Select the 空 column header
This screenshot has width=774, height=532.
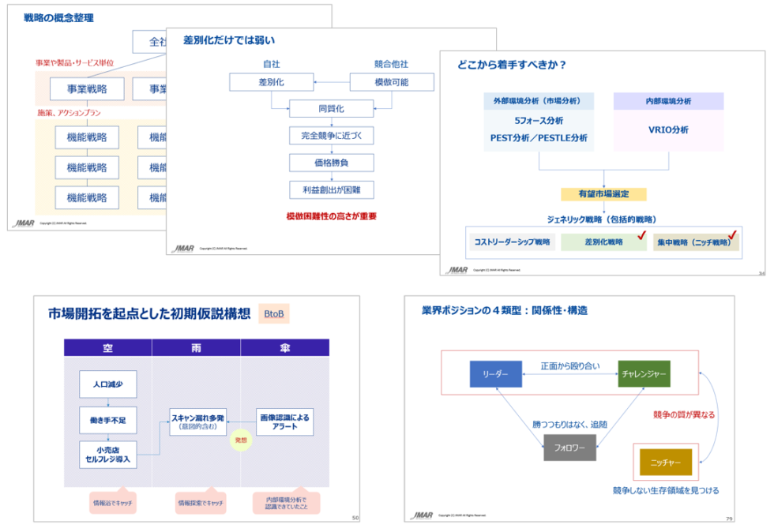click(107, 347)
